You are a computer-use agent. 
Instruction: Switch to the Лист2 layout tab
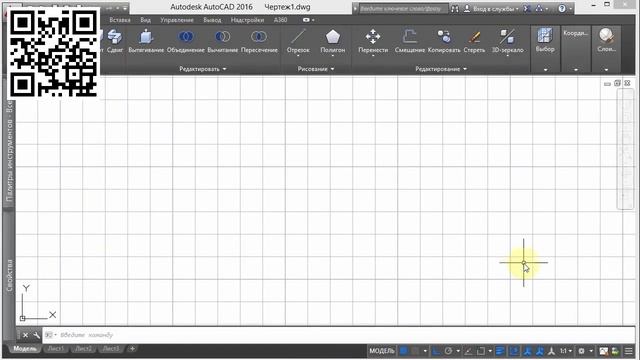[84, 349]
